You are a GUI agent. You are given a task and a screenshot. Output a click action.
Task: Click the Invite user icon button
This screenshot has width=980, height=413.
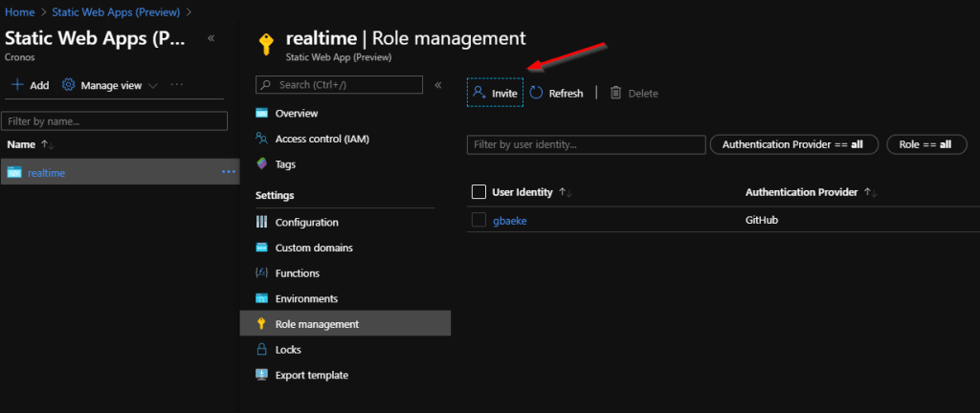[x=480, y=93]
